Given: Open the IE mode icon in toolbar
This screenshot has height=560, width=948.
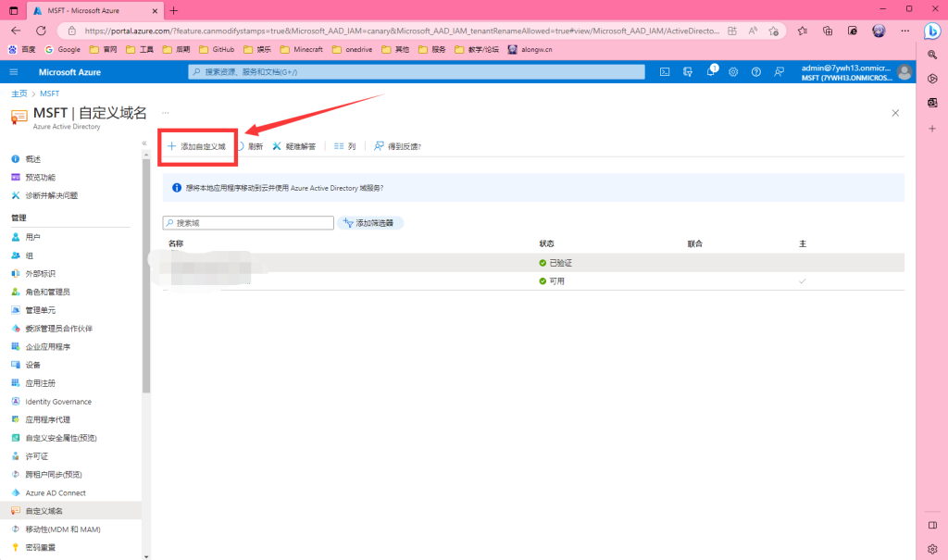Looking at the screenshot, I should point(853,31).
